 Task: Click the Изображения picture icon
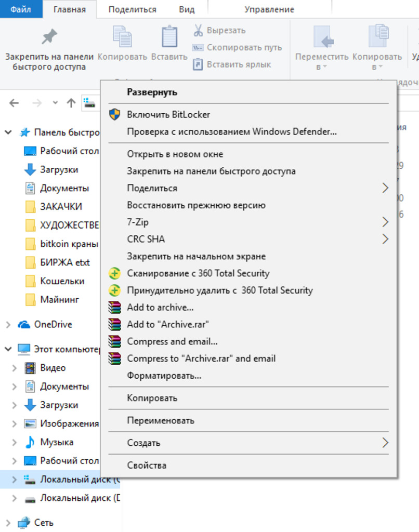(x=30, y=423)
